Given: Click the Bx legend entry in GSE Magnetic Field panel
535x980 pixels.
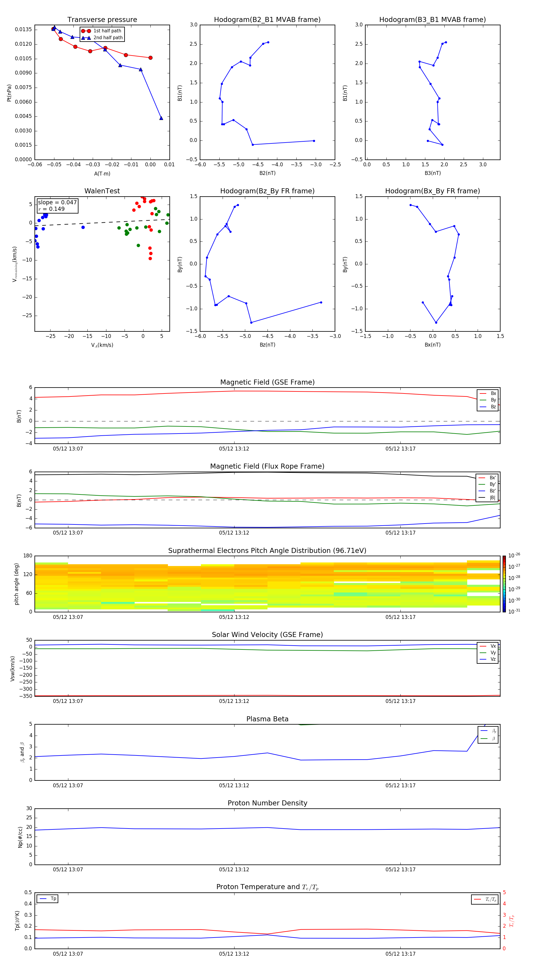Looking at the screenshot, I should (488, 393).
